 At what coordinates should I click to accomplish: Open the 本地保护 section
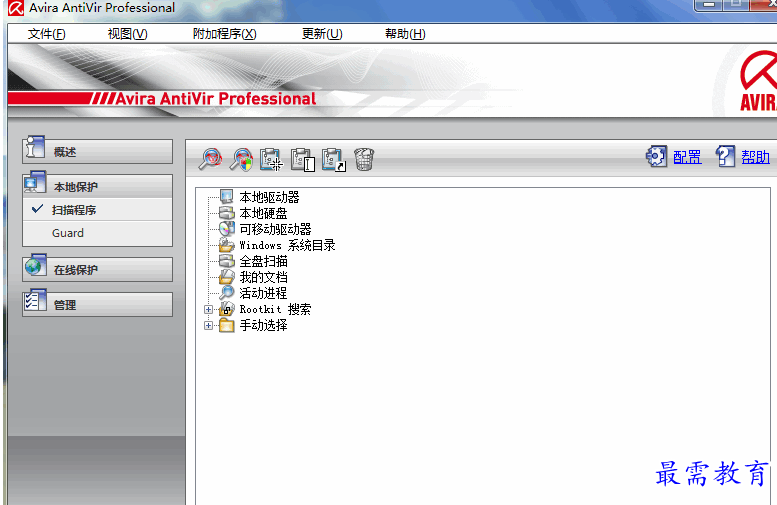98,186
